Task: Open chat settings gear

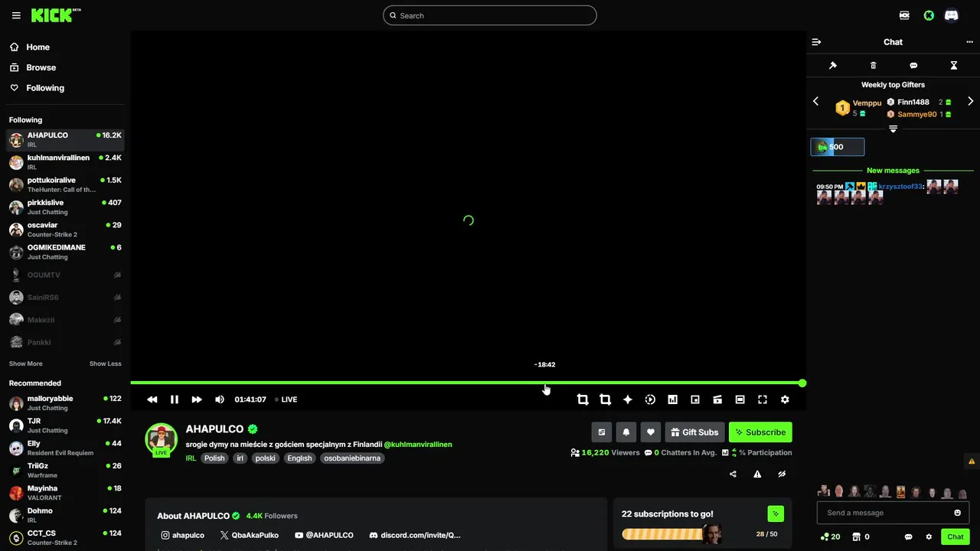Action: pyautogui.click(x=929, y=536)
